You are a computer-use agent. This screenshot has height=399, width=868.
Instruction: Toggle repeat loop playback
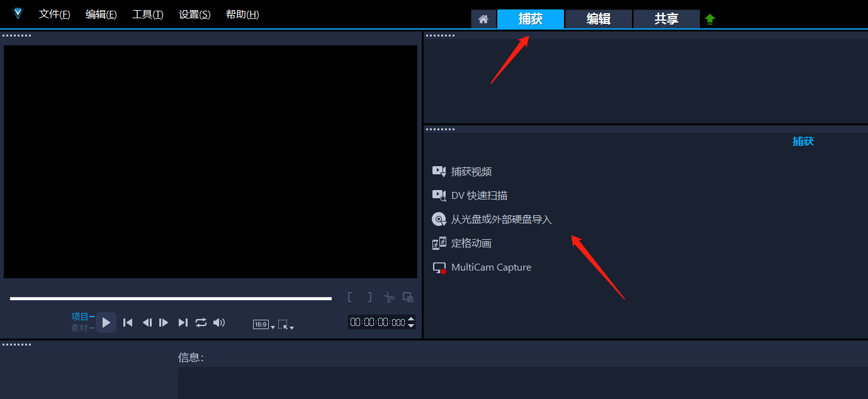[x=201, y=322]
